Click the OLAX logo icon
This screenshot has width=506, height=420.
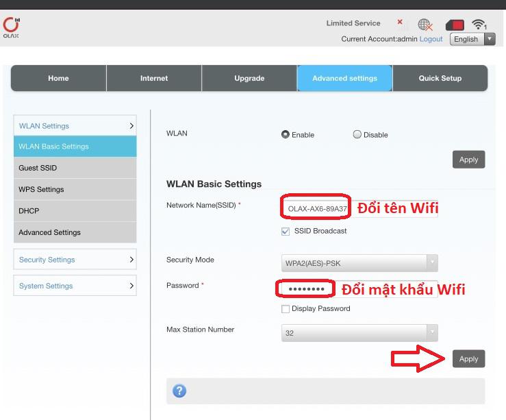click(10, 25)
